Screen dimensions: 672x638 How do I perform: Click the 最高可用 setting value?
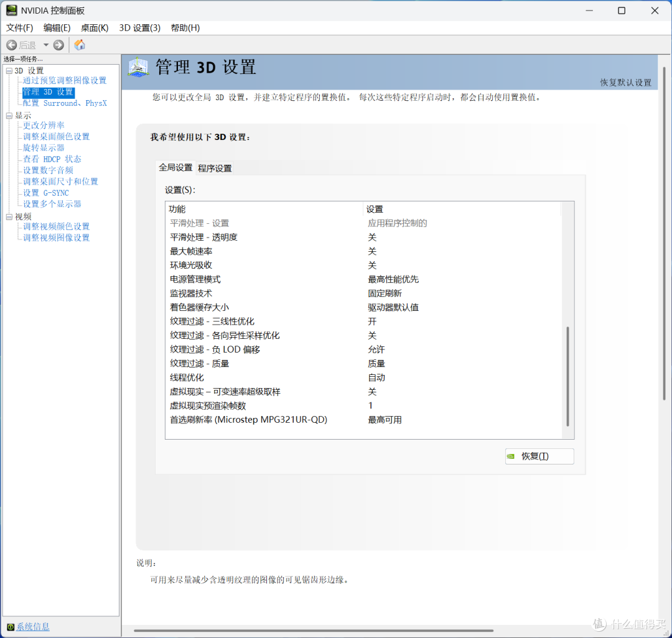tap(385, 420)
